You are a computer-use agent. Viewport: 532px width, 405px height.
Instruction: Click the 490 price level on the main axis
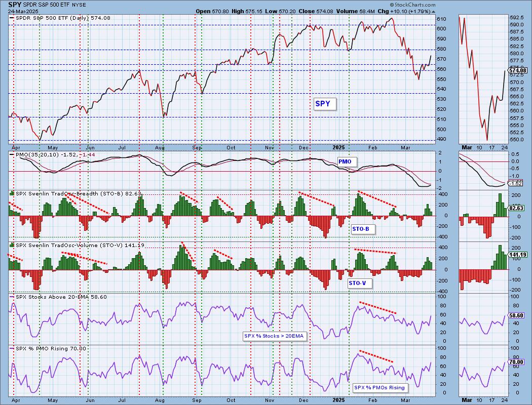tap(440, 139)
